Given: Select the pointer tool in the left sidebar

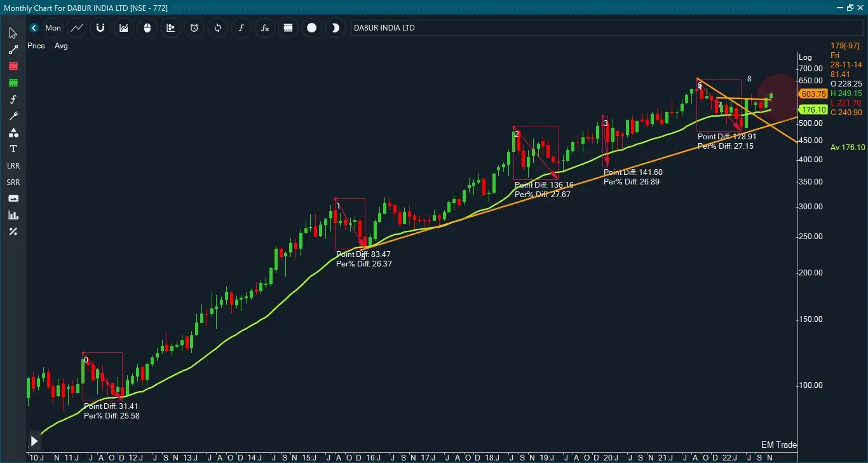Looking at the screenshot, I should 13,32.
